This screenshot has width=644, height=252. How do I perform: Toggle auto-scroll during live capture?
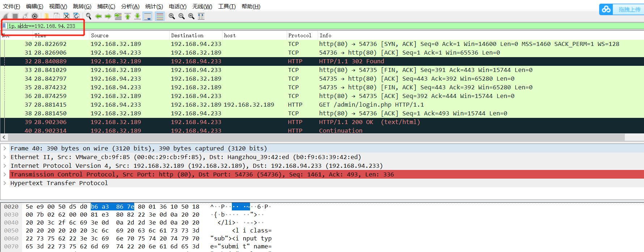(148, 16)
